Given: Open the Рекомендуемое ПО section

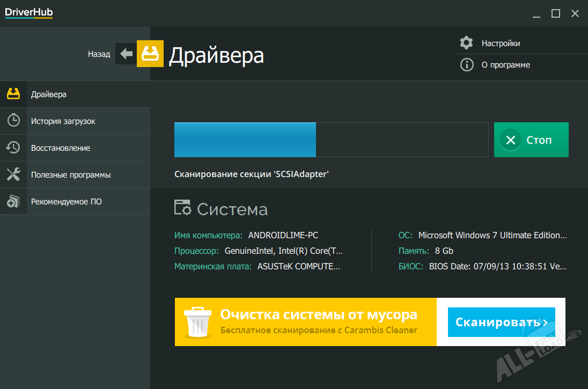Looking at the screenshot, I should tap(66, 202).
